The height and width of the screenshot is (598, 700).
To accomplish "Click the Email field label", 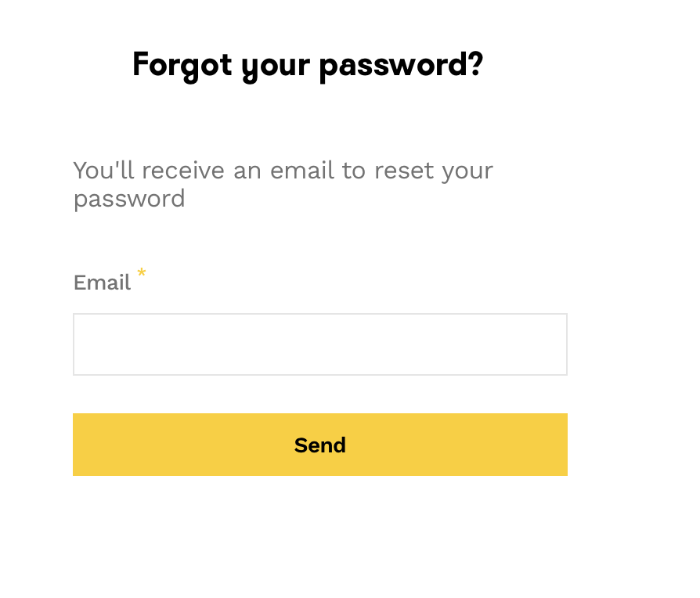I will [102, 283].
